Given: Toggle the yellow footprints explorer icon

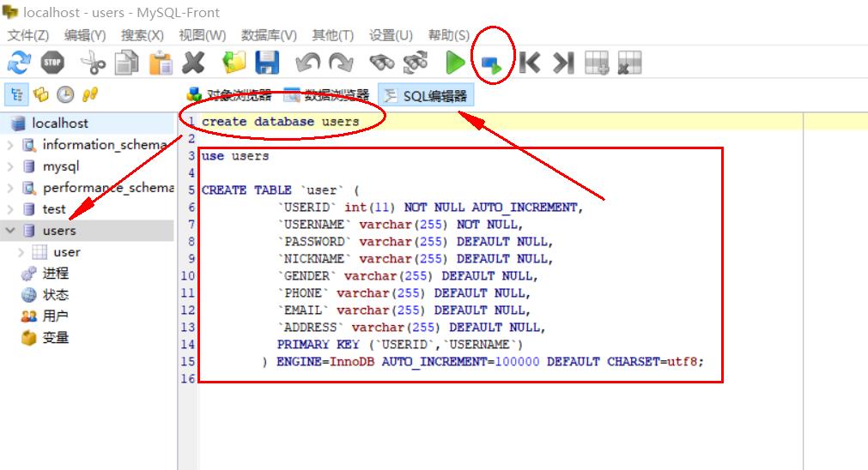Looking at the screenshot, I should coord(89,94).
